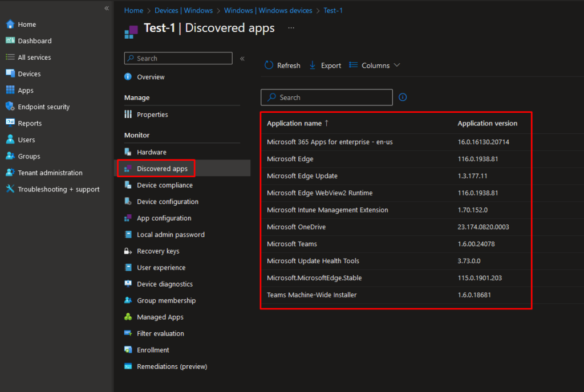Click the Properties bars icon

128,114
